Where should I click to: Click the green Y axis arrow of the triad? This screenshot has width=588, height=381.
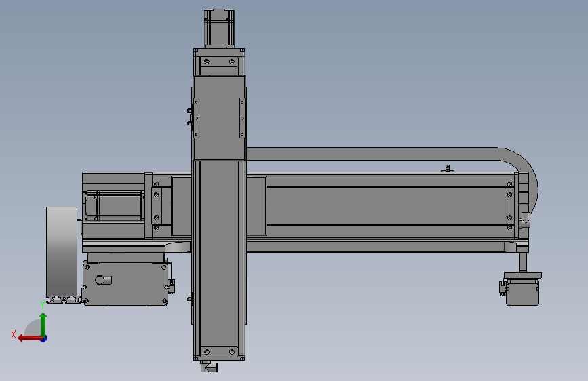click(x=43, y=324)
